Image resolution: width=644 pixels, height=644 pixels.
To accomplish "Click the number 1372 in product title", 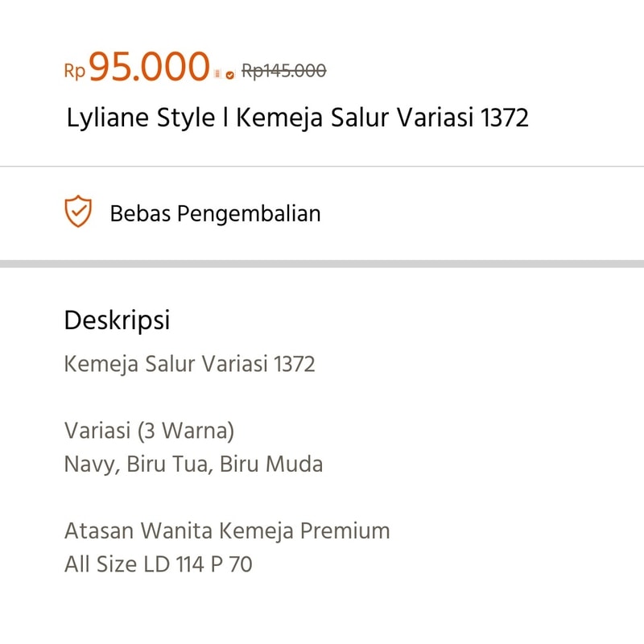I will point(505,118).
